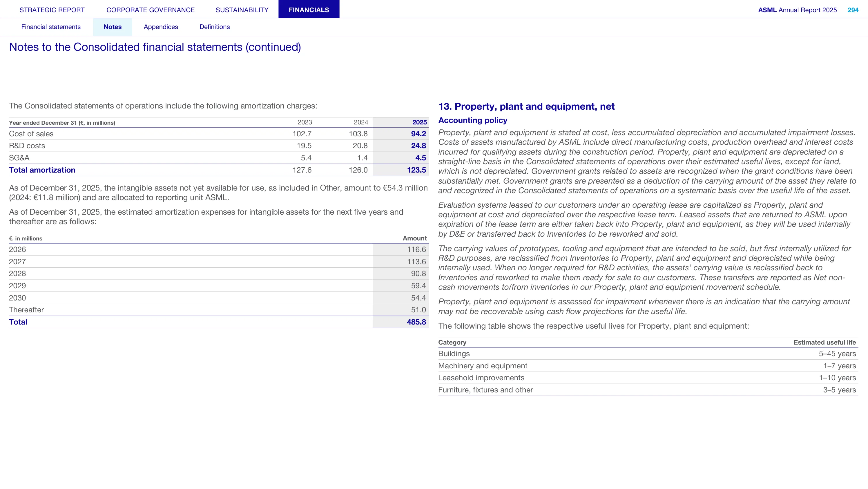Open the Strategic Report tab
The width and height of the screenshot is (868, 489).
tap(52, 10)
